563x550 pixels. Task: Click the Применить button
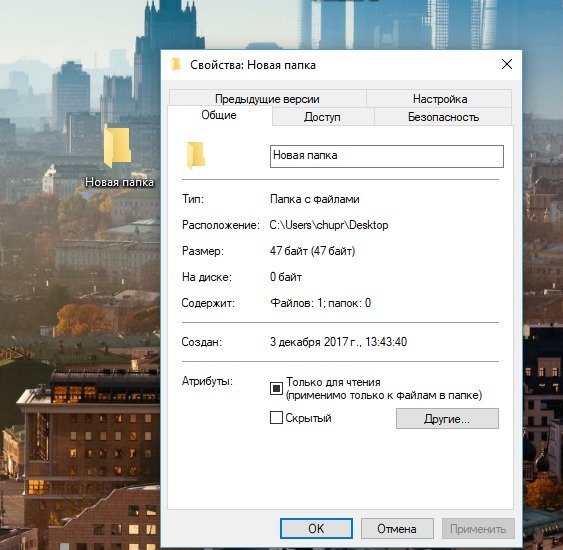coord(478,528)
